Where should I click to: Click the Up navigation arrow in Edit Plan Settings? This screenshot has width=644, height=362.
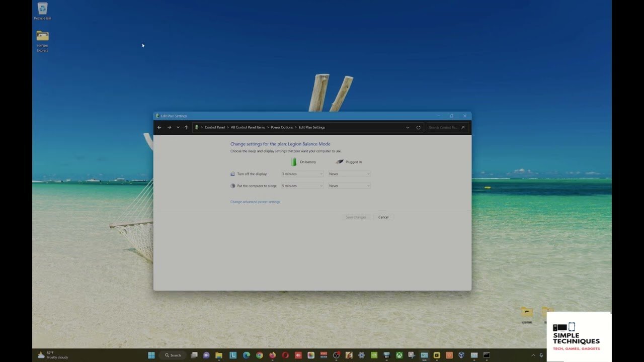[185, 127]
